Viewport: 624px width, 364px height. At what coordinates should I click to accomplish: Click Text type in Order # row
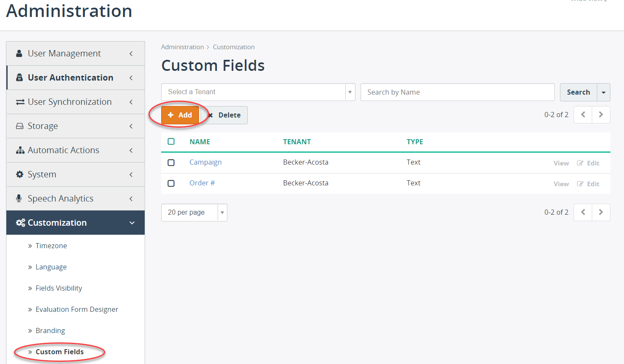414,183
